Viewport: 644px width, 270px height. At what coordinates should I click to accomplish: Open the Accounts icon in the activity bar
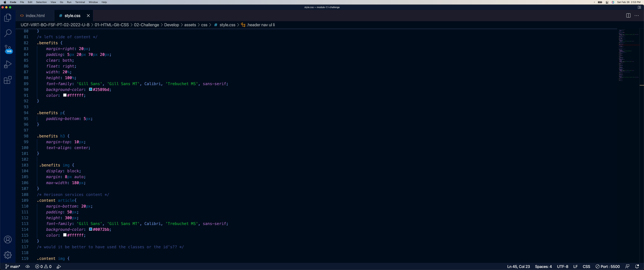pos(8,239)
